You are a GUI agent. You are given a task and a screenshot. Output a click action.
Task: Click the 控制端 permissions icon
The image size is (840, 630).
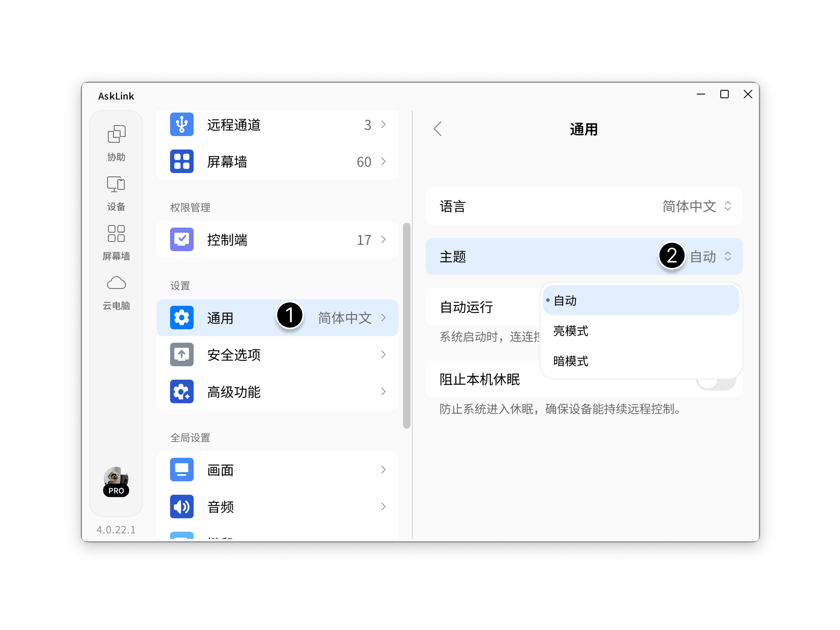[181, 239]
